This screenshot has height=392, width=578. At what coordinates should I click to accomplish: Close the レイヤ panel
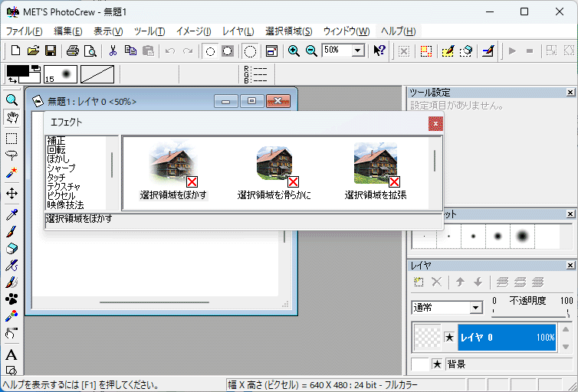pos(570,265)
